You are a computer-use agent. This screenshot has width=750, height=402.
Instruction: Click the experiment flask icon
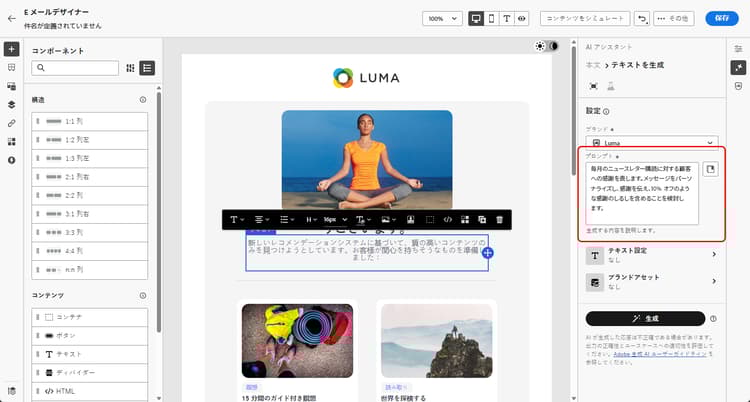pos(611,86)
